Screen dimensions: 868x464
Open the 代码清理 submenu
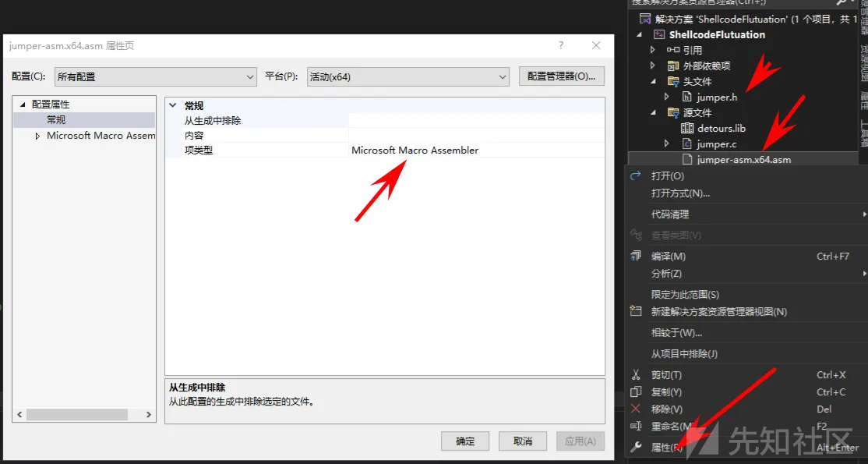[x=747, y=214]
